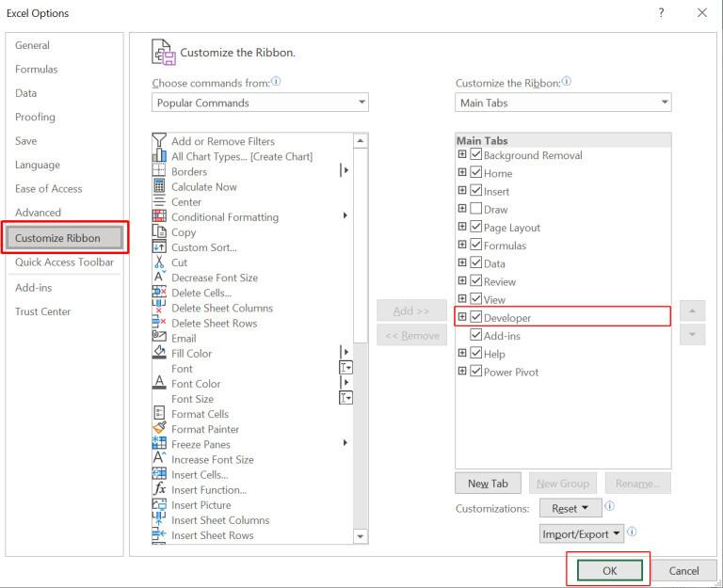Screen dimensions: 723x588
Task: Click the Fill Color bucket icon
Action: coord(159,353)
